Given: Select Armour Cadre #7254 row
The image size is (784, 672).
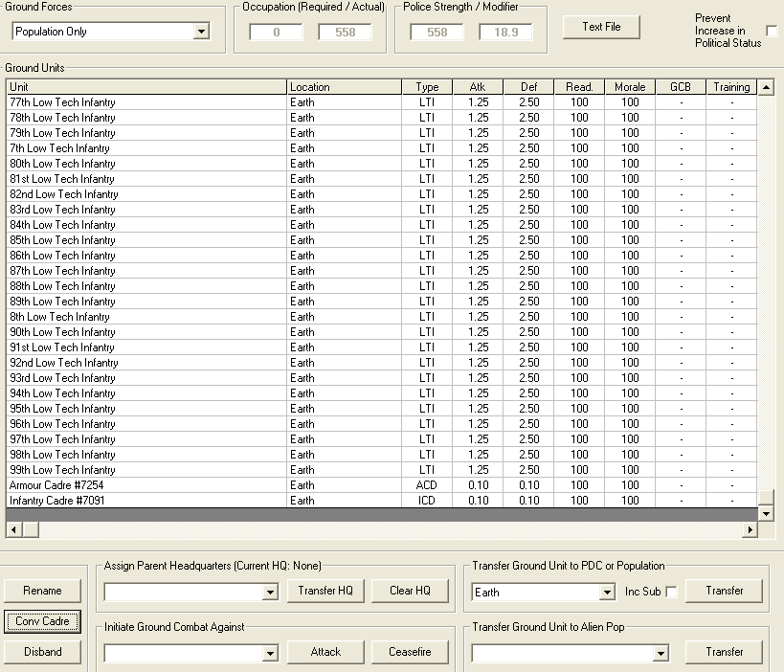Looking at the screenshot, I should pos(382,485).
